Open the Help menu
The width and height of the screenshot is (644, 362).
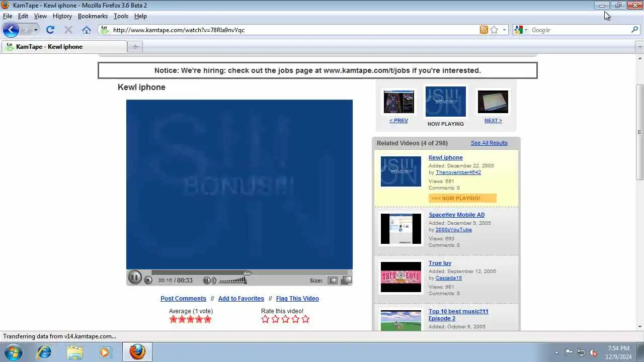(140, 16)
